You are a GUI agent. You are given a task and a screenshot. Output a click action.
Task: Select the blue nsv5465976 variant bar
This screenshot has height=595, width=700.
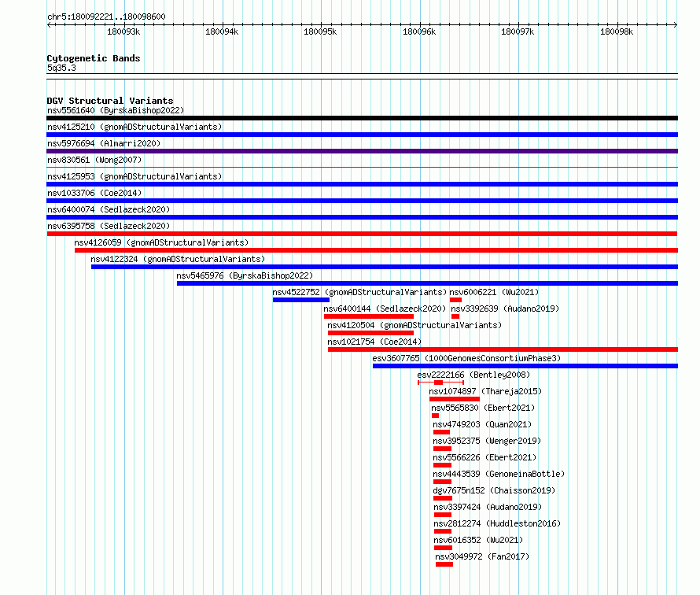click(427, 283)
